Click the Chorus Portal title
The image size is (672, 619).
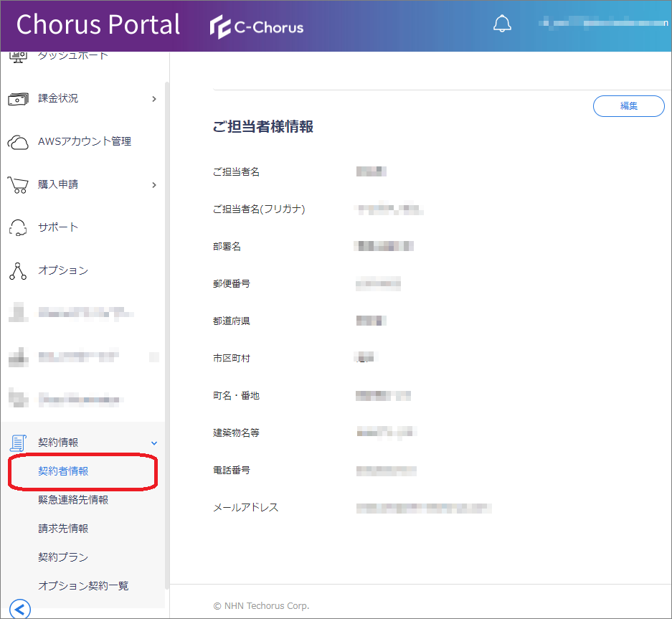98,24
